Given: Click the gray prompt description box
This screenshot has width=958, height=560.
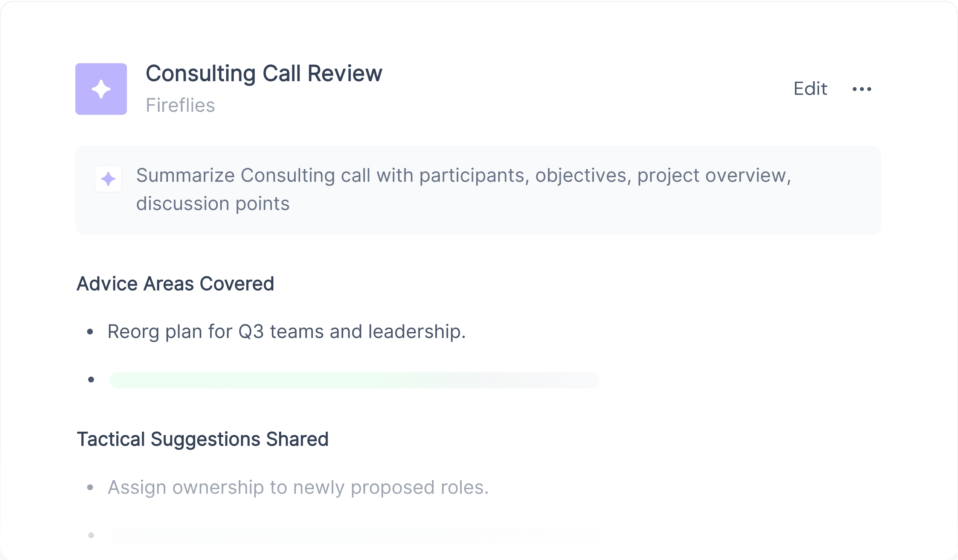Looking at the screenshot, I should pyautogui.click(x=478, y=190).
